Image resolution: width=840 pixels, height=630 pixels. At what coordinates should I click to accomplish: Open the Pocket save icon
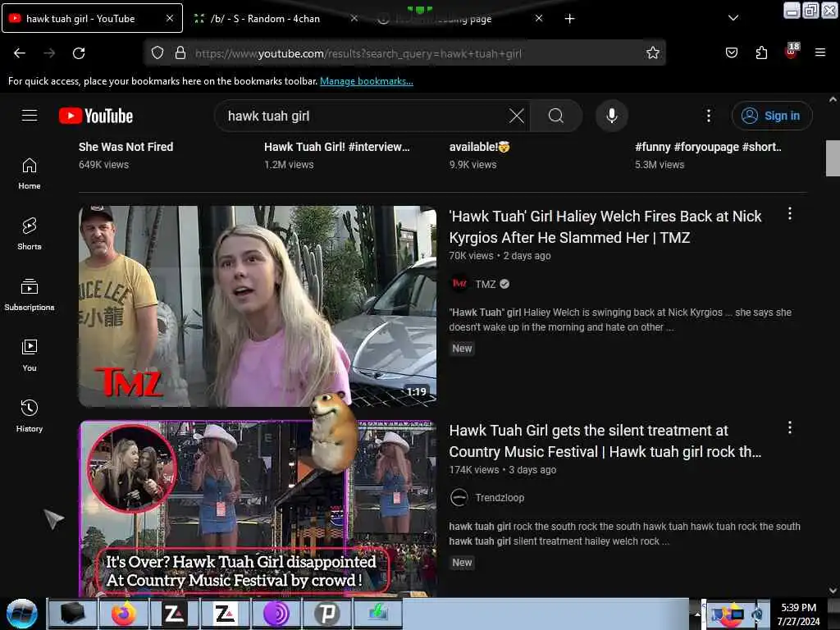click(x=731, y=52)
